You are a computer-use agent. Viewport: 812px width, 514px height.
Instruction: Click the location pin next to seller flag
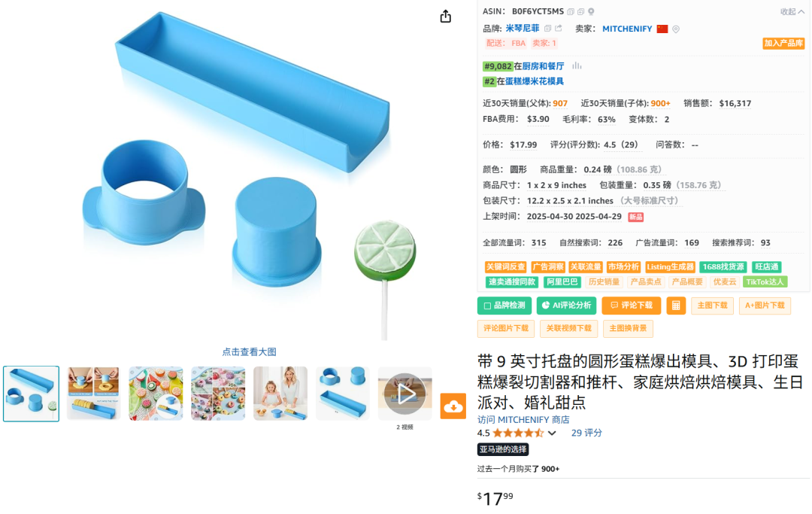coord(676,29)
